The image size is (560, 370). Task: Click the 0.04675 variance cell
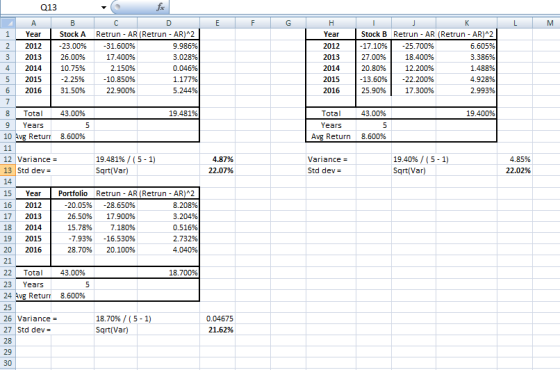point(218,319)
